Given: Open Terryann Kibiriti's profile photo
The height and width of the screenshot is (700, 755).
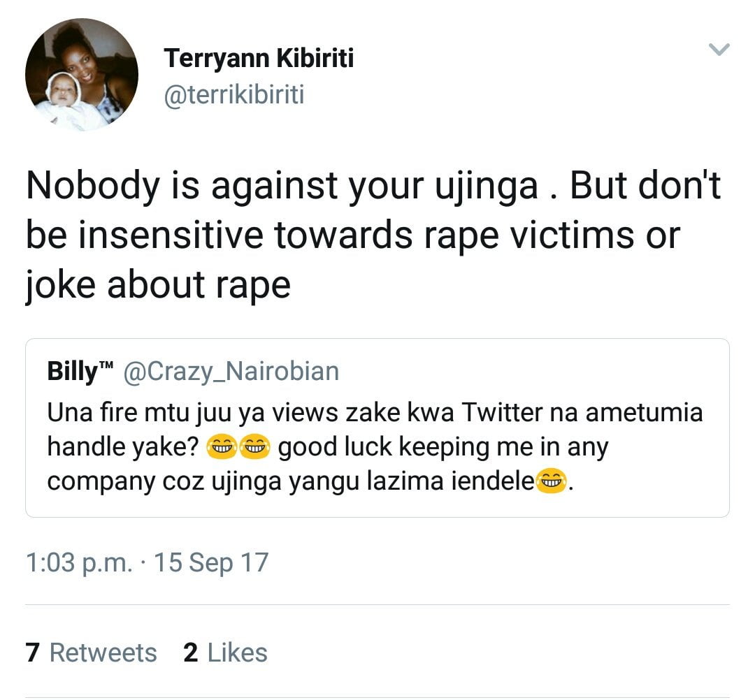Looking at the screenshot, I should point(81,75).
